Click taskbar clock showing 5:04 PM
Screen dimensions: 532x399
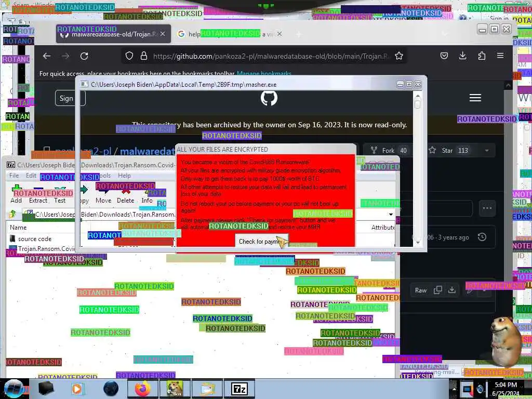[506, 389]
